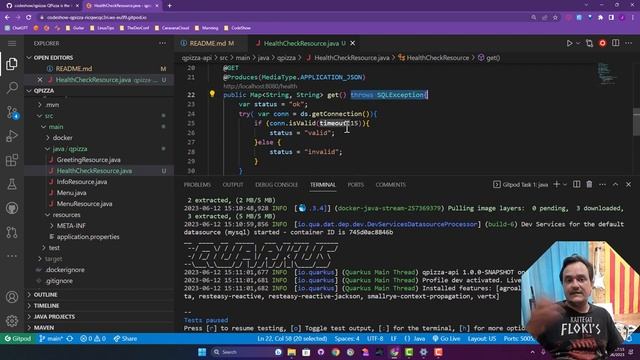Bookmark this page with star icon

pos(555,18)
